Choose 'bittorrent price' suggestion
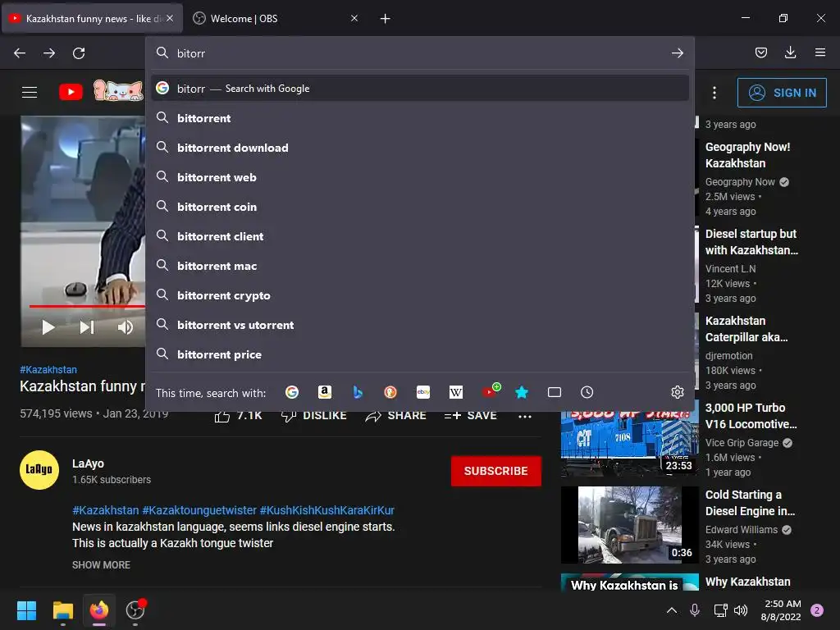This screenshot has width=840, height=630. [420, 354]
